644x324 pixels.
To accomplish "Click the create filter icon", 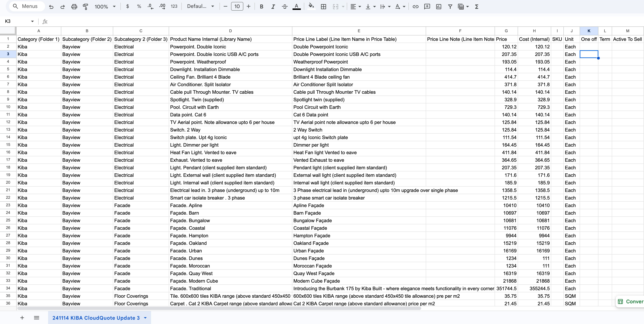I will pos(450,7).
